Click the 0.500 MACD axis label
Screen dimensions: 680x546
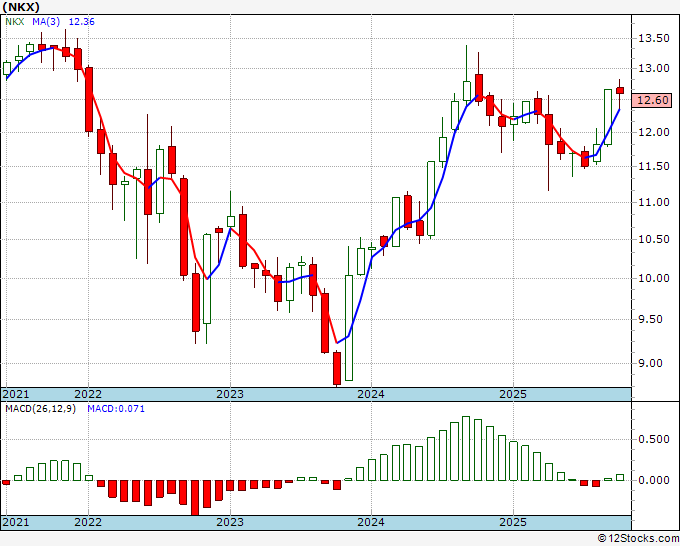[654, 440]
